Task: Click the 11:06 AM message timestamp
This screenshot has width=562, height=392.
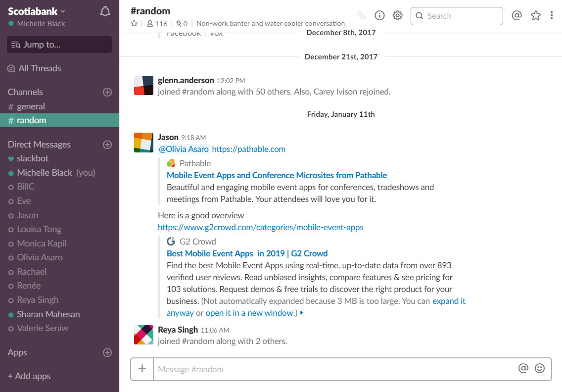Action: [x=215, y=330]
